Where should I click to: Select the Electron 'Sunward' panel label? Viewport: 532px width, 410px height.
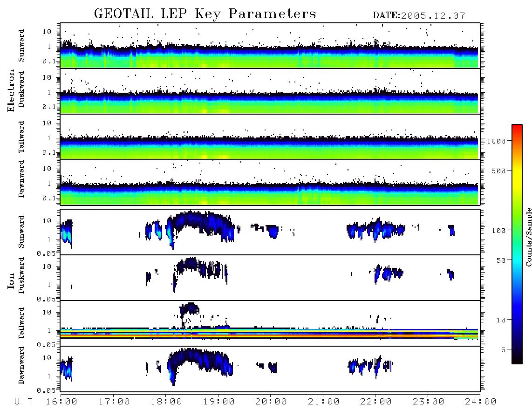click(21, 46)
